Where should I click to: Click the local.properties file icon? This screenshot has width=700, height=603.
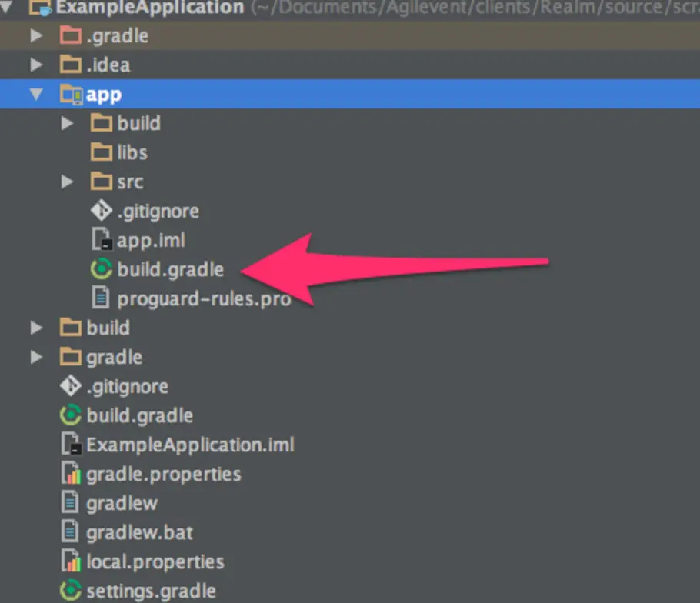point(70,561)
